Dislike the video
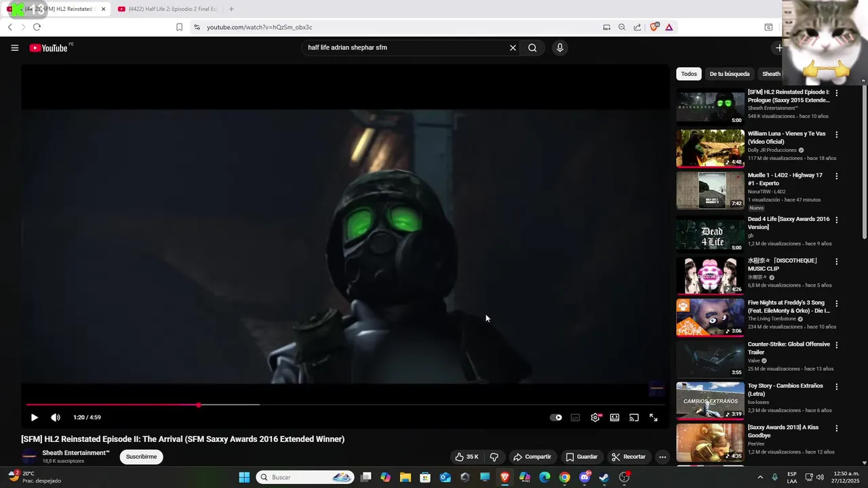Image resolution: width=868 pixels, height=488 pixels. click(x=494, y=457)
